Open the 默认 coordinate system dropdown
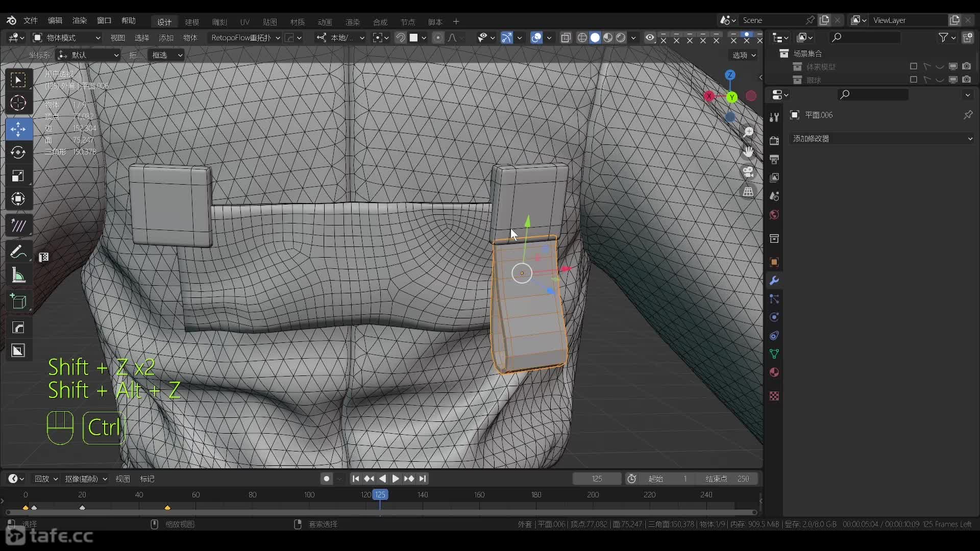This screenshot has height=551, width=980. 88,55
